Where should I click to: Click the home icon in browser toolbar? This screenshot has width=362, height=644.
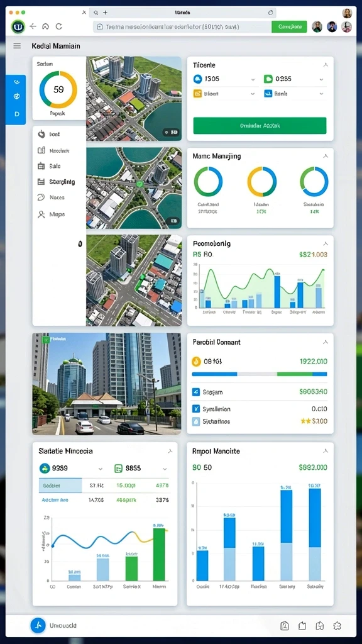point(45,26)
